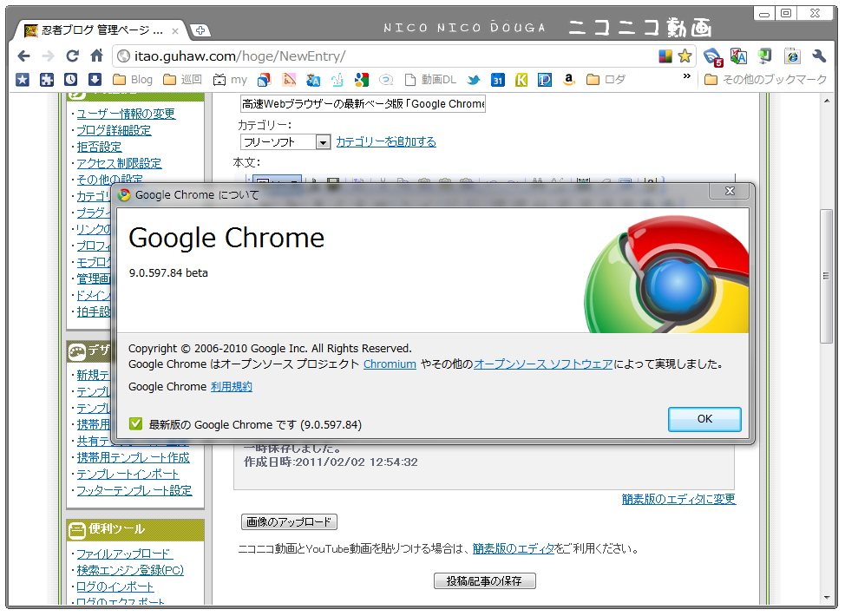Open ファイルアップロード link

pos(124,554)
